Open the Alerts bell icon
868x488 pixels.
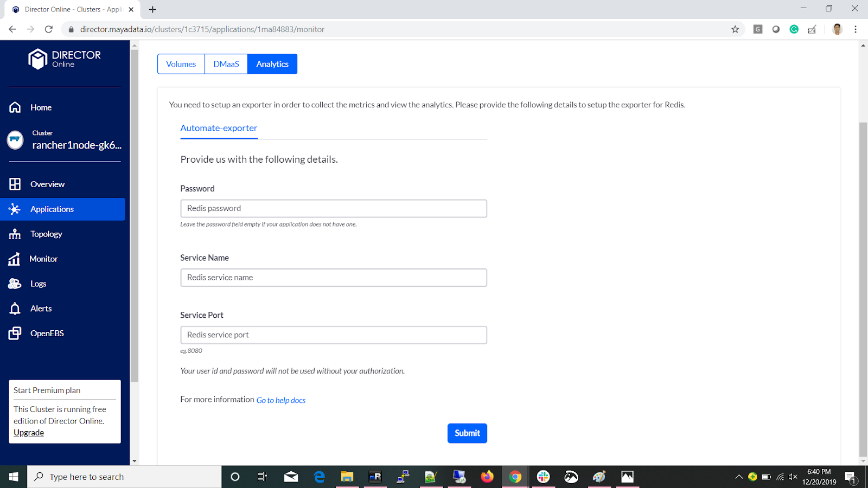point(15,309)
